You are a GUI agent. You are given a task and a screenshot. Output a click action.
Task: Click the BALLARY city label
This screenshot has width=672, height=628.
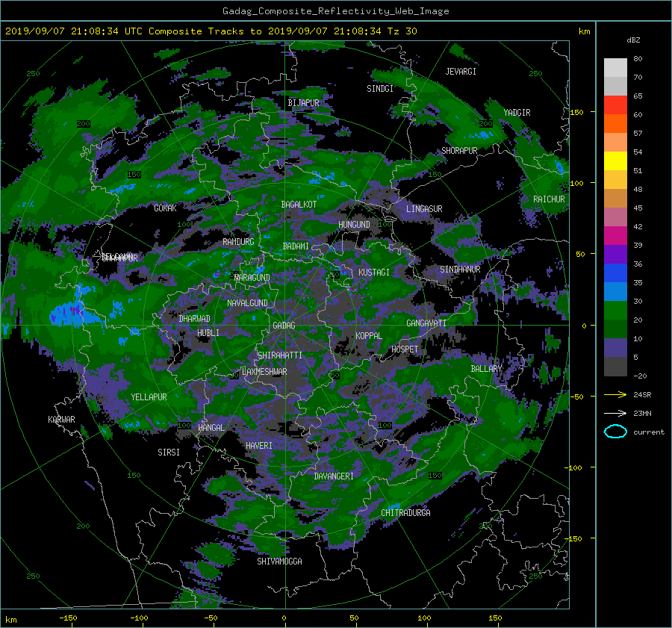click(x=486, y=369)
